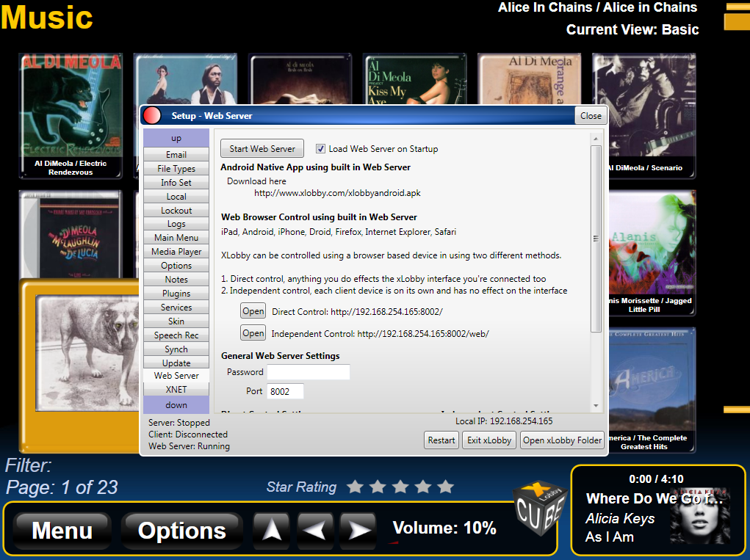Open the Options setup section in sidebar
The height and width of the screenshot is (560, 750).
coord(176,265)
